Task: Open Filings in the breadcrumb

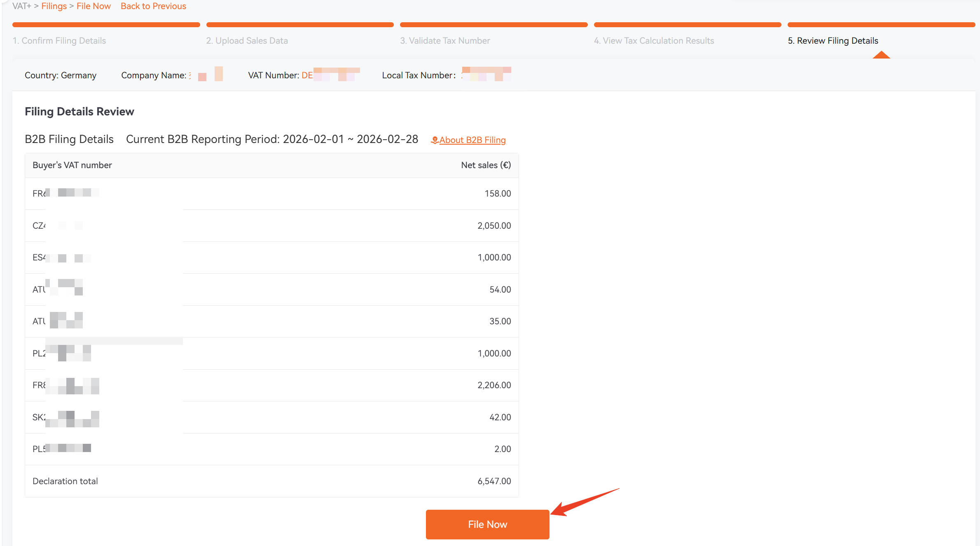Action: 54,6
